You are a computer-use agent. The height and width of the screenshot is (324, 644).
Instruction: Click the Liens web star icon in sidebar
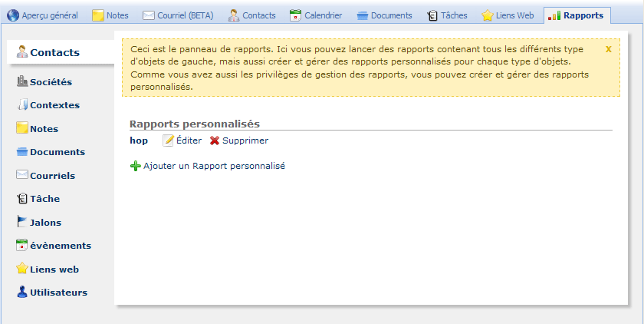coord(22,269)
